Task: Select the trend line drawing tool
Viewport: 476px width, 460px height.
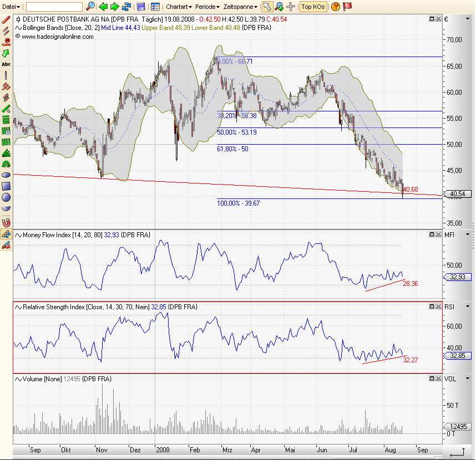Action: pyautogui.click(x=6, y=19)
